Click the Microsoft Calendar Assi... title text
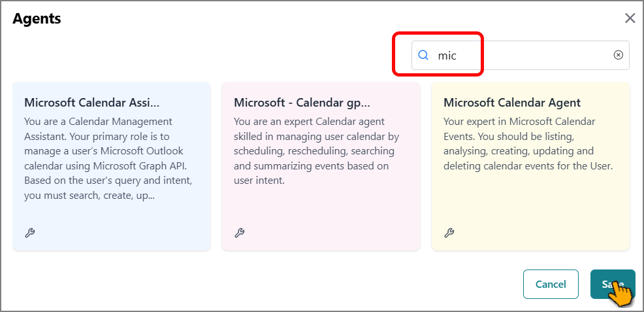This screenshot has width=644, height=312. (x=92, y=102)
